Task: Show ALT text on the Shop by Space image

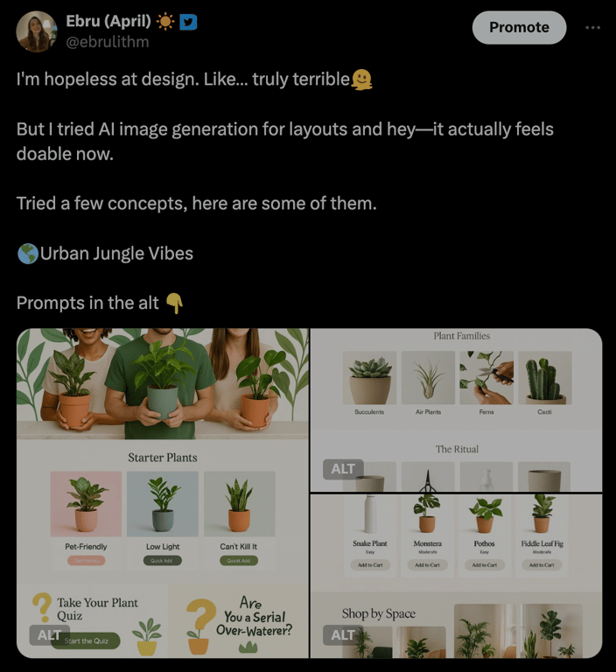Action: pyautogui.click(x=343, y=635)
